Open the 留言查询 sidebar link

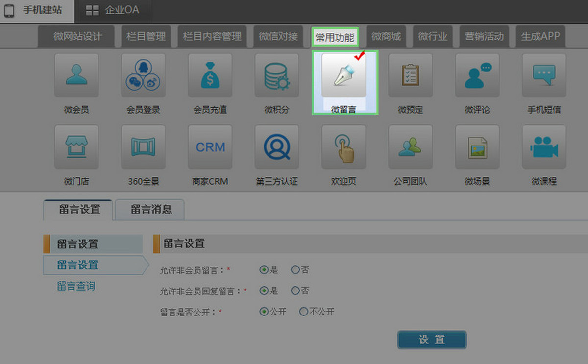click(x=76, y=286)
